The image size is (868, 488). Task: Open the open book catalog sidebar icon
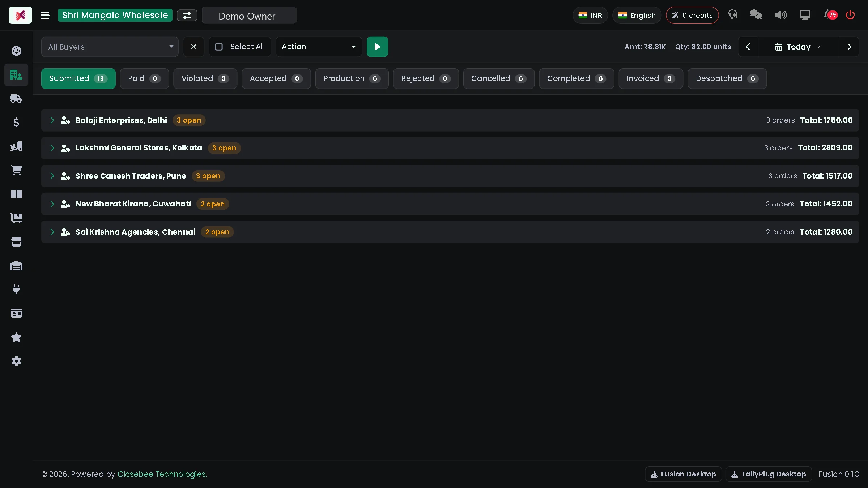[16, 194]
